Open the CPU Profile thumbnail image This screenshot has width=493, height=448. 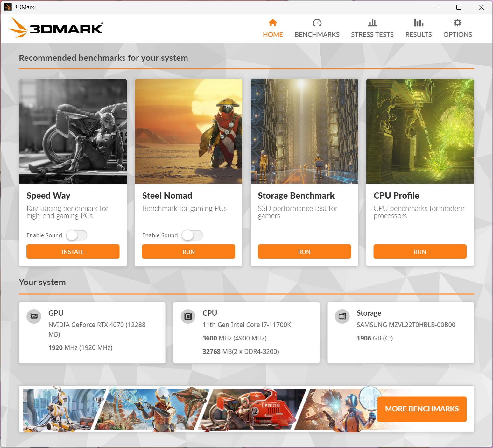point(420,131)
